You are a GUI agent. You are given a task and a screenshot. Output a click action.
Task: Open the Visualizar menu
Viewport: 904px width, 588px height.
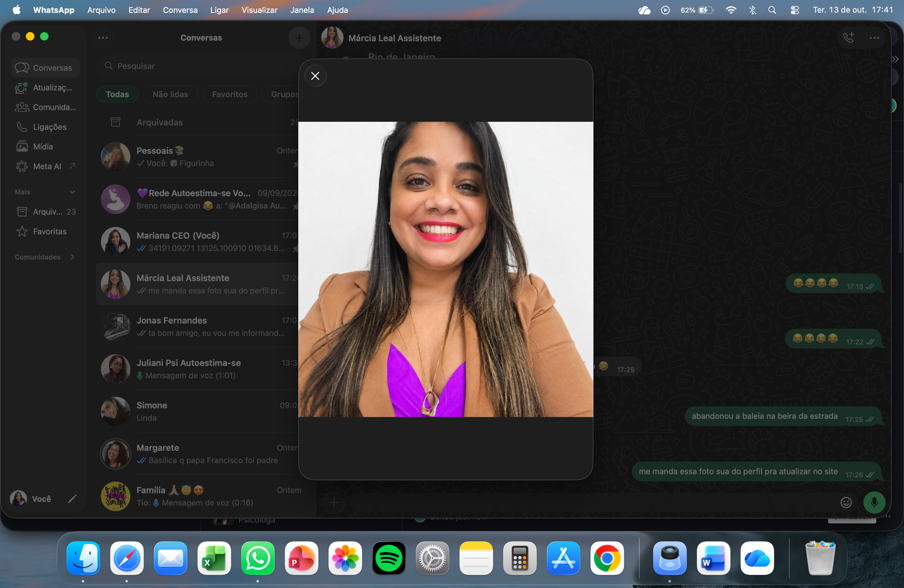[x=260, y=10]
